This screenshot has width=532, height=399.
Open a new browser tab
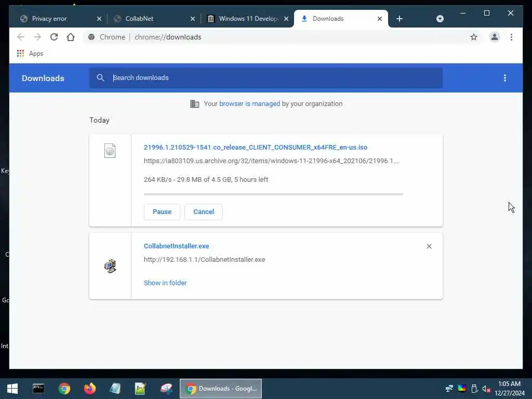coord(400,19)
